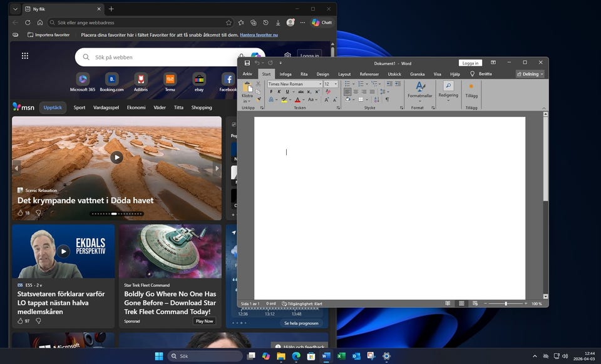Add this page to favorites with star icon
The image size is (601, 364).
(x=229, y=23)
